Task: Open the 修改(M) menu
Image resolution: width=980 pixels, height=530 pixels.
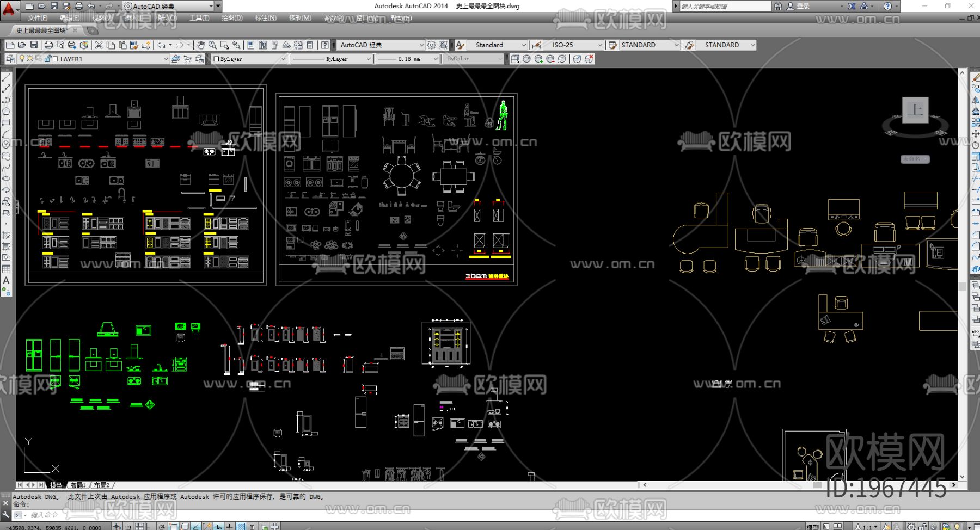Action: 300,18
